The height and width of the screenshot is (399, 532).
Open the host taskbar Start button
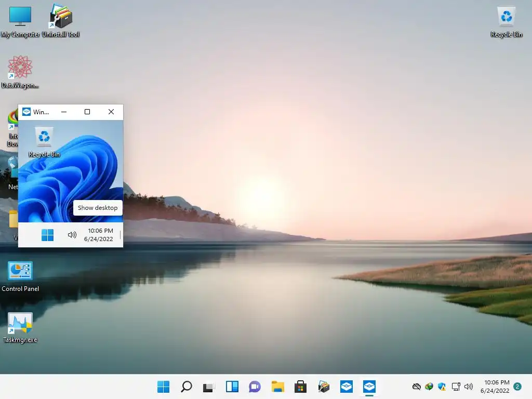tap(163, 387)
